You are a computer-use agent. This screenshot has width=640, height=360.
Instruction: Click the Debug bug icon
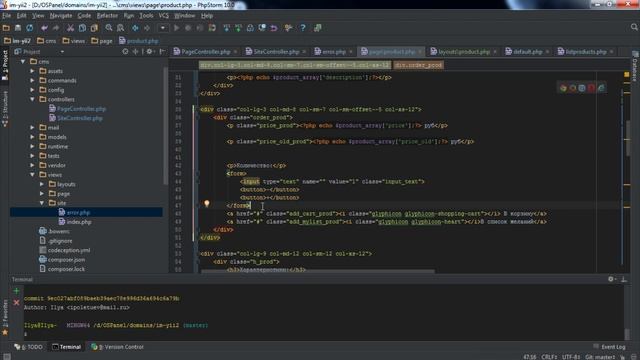188,28
